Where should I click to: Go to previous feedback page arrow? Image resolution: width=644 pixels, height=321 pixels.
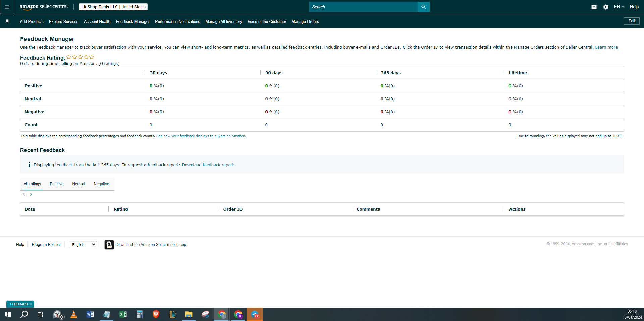coord(24,194)
